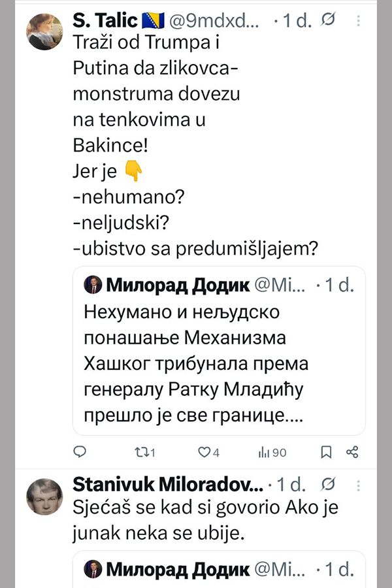Open Stanivuk Miloradov display name link
The height and width of the screenshot is (588, 392).
point(167,485)
